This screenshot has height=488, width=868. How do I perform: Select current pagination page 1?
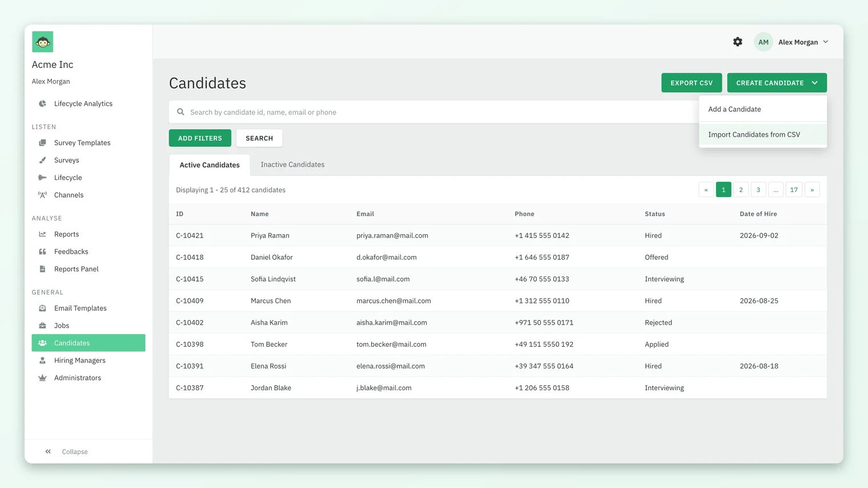[x=724, y=190]
